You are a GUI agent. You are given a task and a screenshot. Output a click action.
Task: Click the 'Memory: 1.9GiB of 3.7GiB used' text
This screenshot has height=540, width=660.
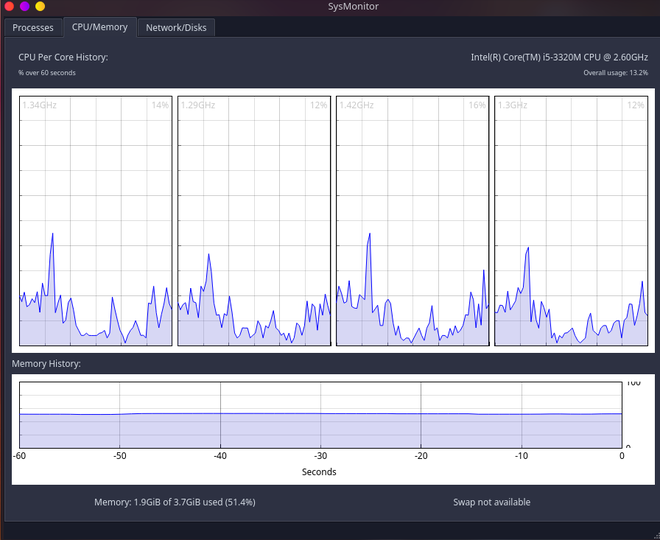click(x=175, y=502)
